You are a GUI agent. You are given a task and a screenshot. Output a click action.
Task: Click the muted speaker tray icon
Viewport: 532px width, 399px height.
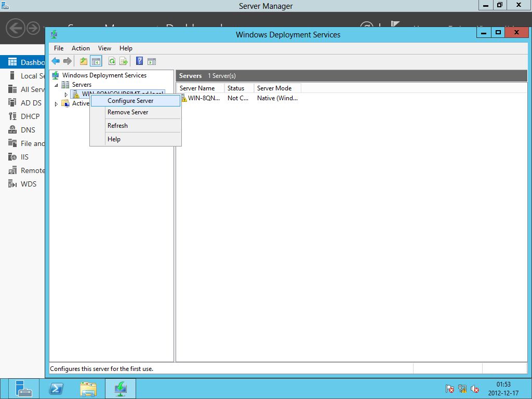click(475, 389)
